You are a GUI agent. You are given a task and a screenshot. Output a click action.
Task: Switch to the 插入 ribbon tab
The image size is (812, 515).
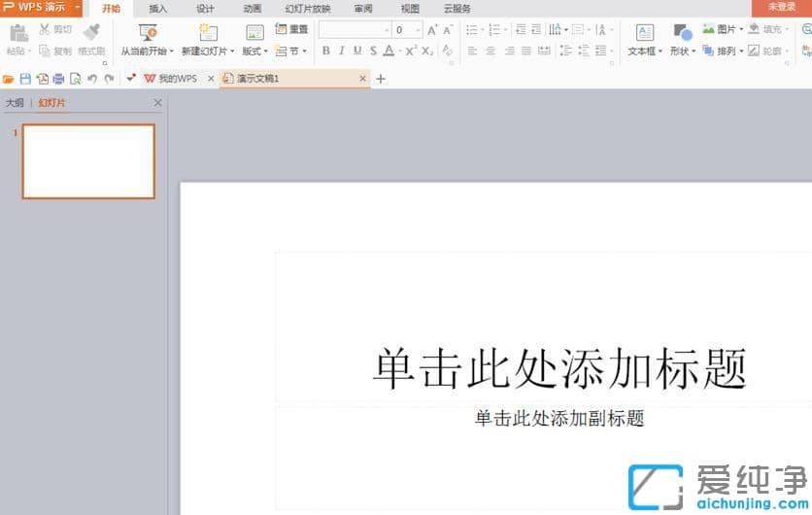(158, 8)
